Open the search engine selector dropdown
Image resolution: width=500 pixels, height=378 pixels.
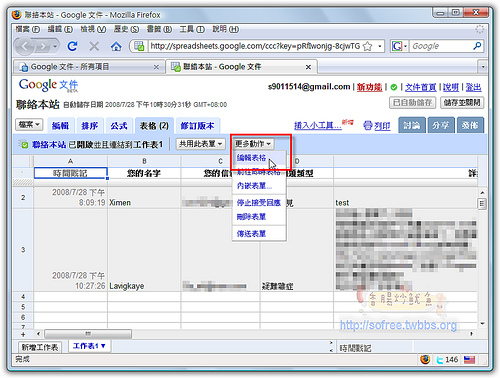coord(399,46)
